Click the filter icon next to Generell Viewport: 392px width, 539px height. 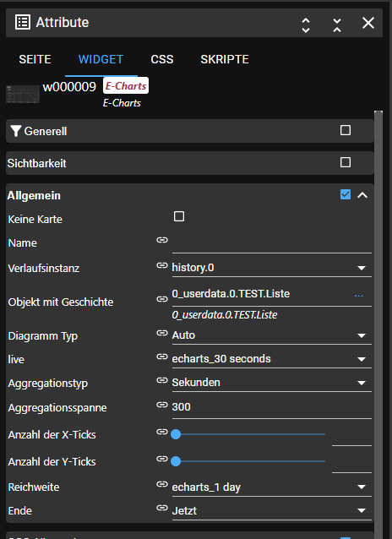[x=15, y=131]
